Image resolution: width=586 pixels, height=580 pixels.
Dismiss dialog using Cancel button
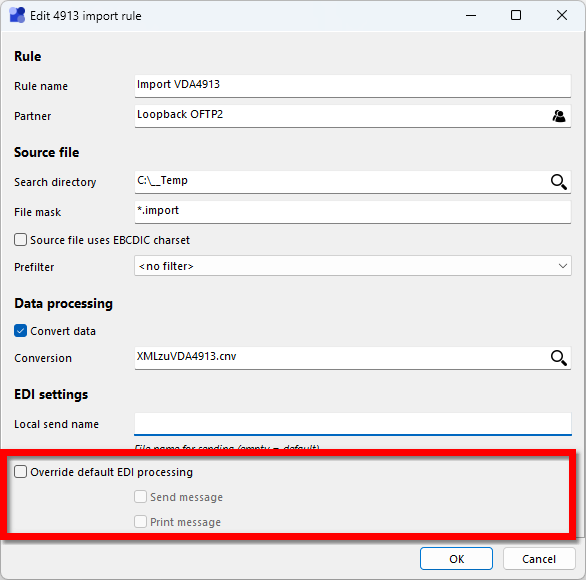539,559
